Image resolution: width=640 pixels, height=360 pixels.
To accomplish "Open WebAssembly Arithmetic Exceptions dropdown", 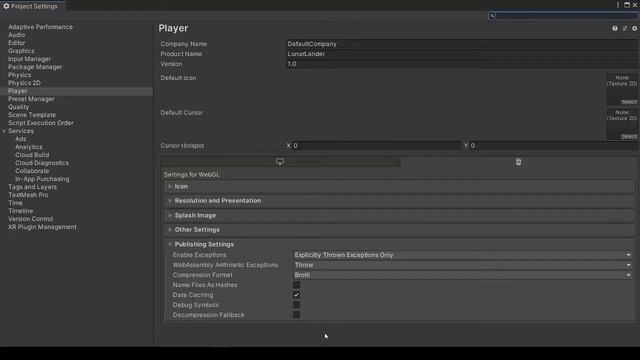I will pyautogui.click(x=463, y=265).
